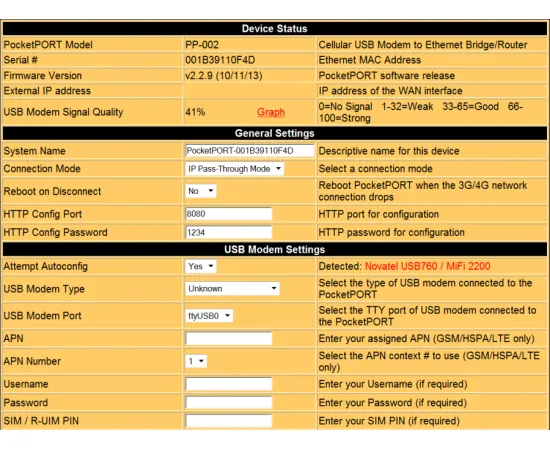Click the USB Modem Signal Quality label
Image resolution: width=550 pixels, height=450 pixels.
tap(63, 112)
